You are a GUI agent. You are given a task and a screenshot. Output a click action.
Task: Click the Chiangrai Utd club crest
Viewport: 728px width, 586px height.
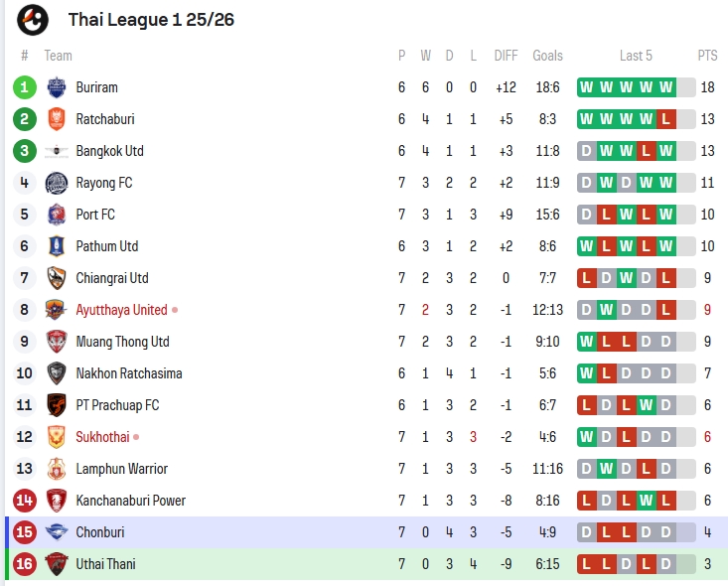(56, 278)
